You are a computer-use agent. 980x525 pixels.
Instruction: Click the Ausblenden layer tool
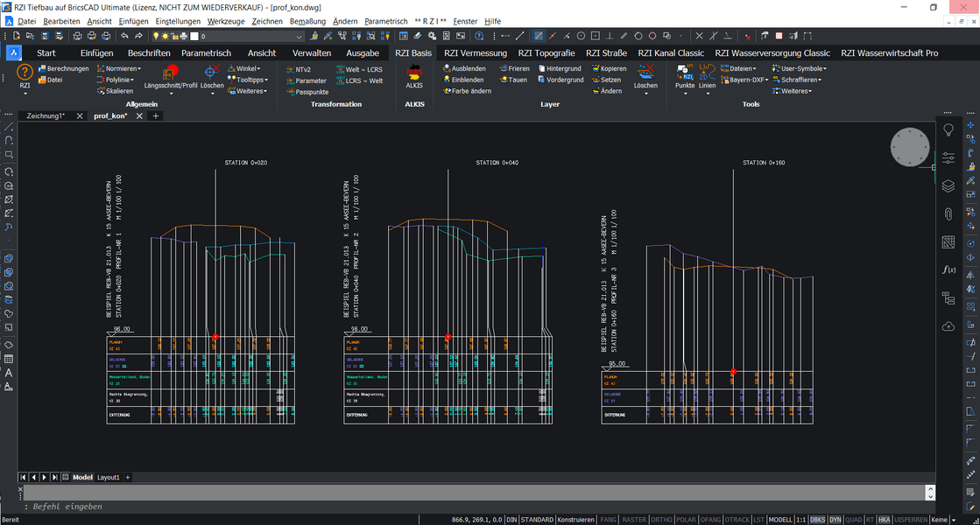pyautogui.click(x=464, y=68)
